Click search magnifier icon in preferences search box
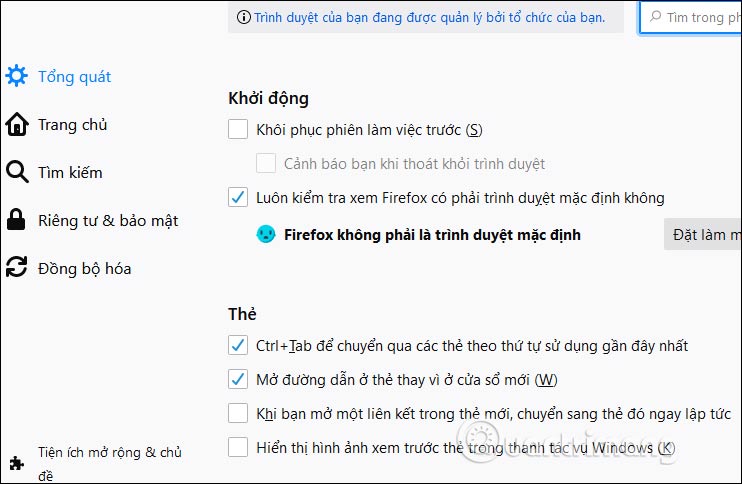The height and width of the screenshot is (484, 742). 655,17
